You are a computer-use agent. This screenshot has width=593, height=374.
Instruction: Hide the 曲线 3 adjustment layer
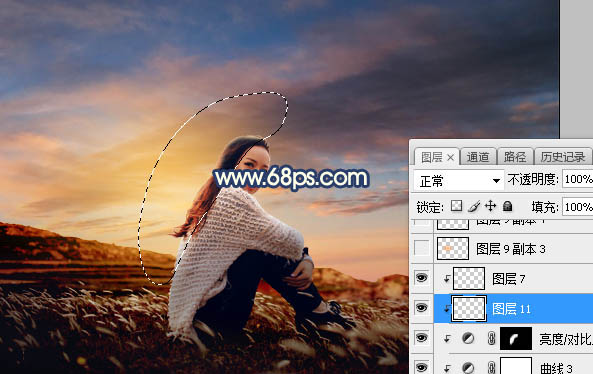pyautogui.click(x=421, y=367)
